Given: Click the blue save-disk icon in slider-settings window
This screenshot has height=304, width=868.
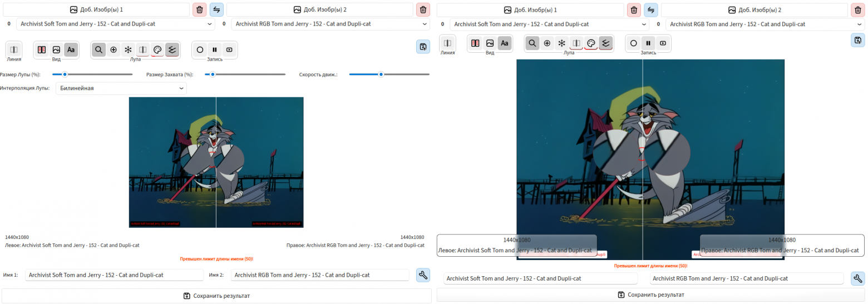Looking at the screenshot, I should point(423,47).
